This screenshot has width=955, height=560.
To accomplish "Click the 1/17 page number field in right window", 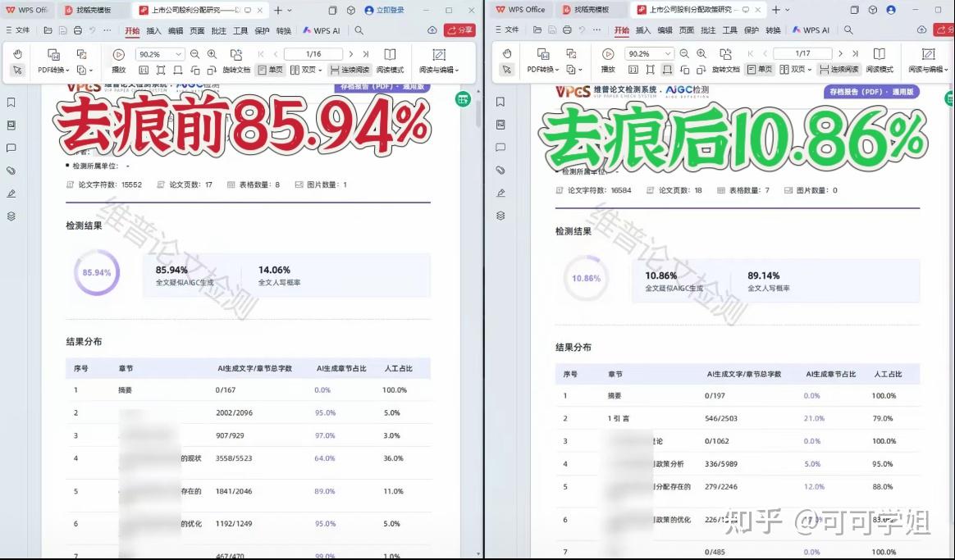I will (802, 53).
